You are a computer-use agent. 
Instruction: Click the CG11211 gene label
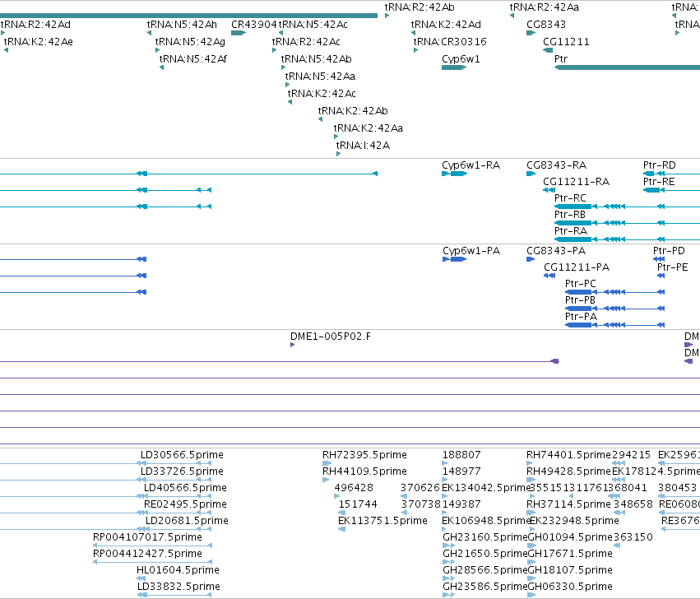567,42
